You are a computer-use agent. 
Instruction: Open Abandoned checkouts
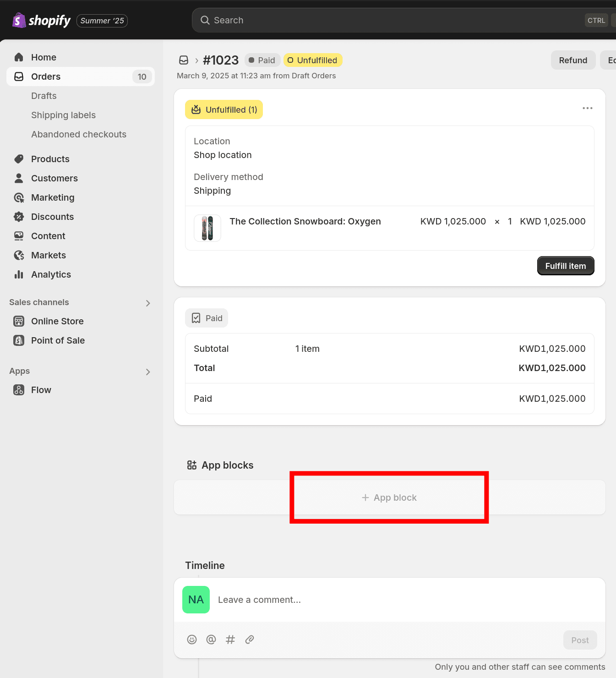[79, 134]
